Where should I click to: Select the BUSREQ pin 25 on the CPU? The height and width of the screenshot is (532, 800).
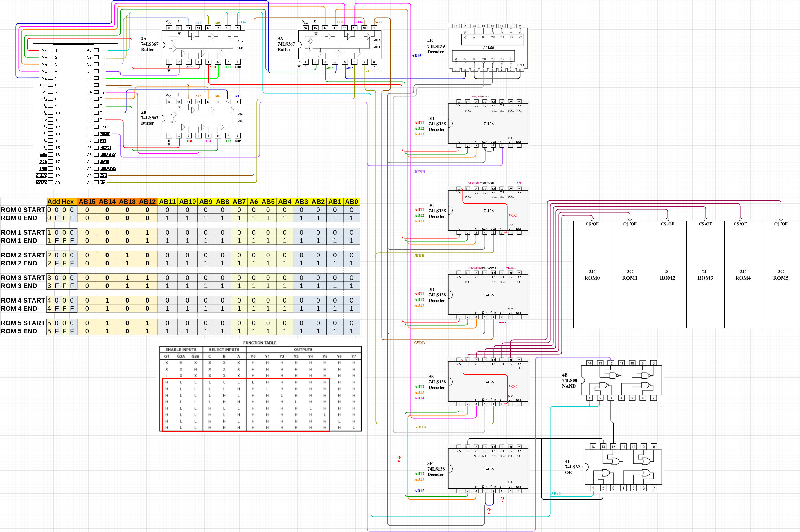click(x=108, y=155)
